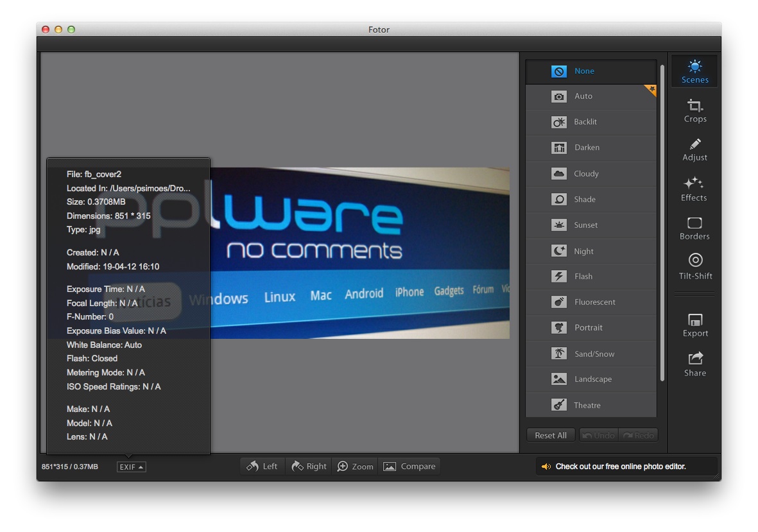Image resolution: width=758 pixels, height=532 pixels.
Task: Choose the Landscape scene icon
Action: 559,379
